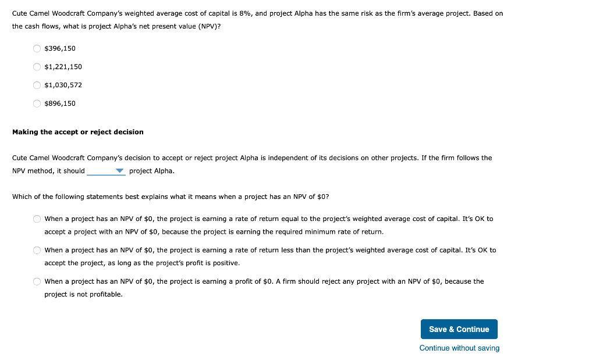Pick the $896,150 radio button
596x364 pixels.
point(37,103)
